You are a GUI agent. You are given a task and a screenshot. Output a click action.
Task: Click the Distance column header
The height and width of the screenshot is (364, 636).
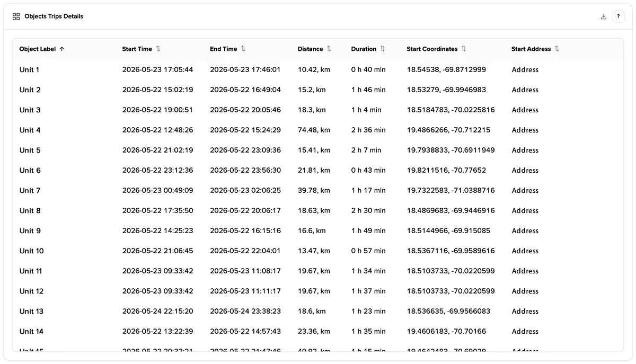(x=311, y=49)
